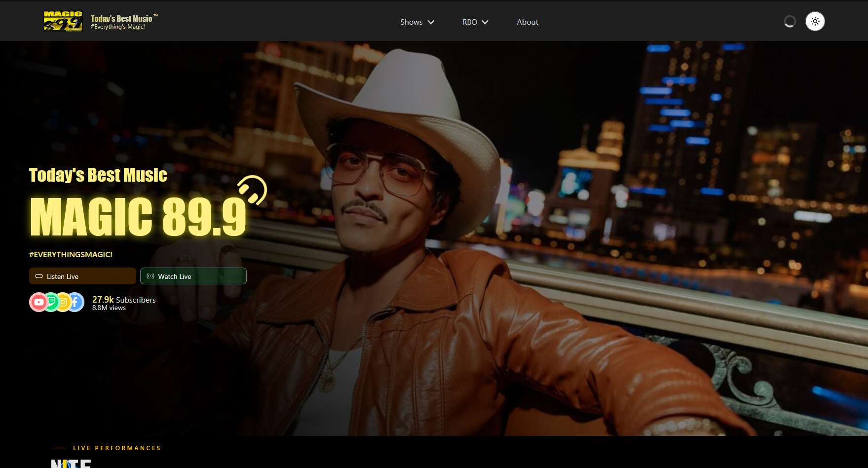Open the Facebook social icon
Viewport: 868px width, 468px height.
75,302
